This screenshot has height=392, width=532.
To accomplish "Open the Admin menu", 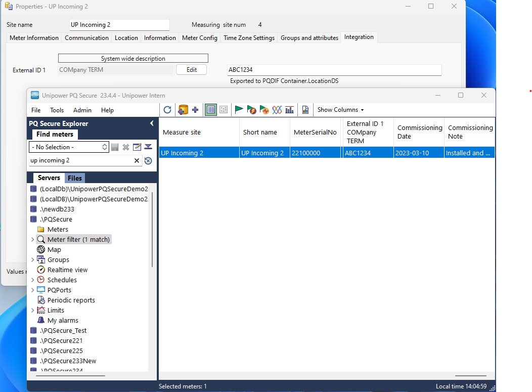I will tap(82, 110).
